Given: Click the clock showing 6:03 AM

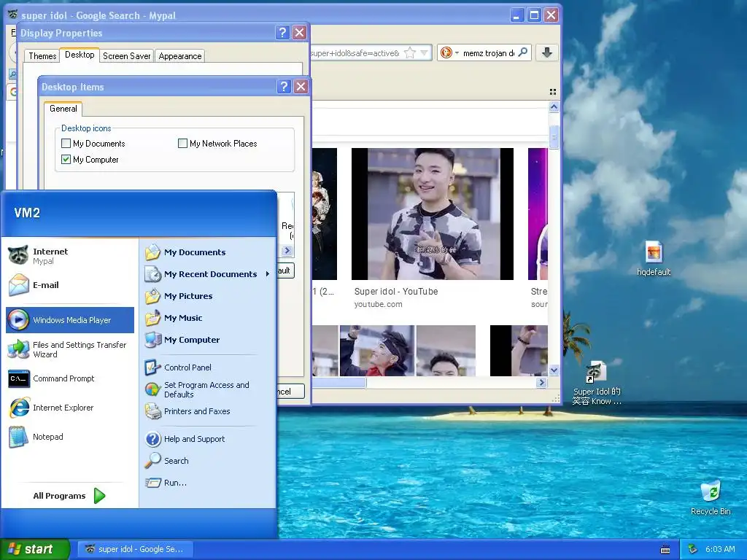Looking at the screenshot, I should [x=720, y=549].
